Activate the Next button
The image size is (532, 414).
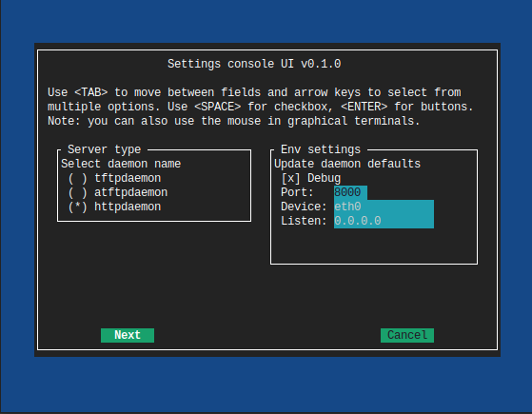128,335
